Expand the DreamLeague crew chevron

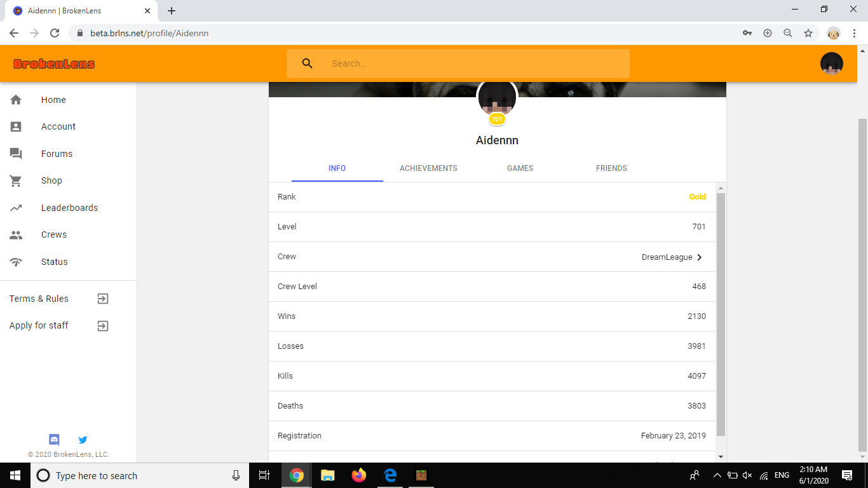click(700, 257)
